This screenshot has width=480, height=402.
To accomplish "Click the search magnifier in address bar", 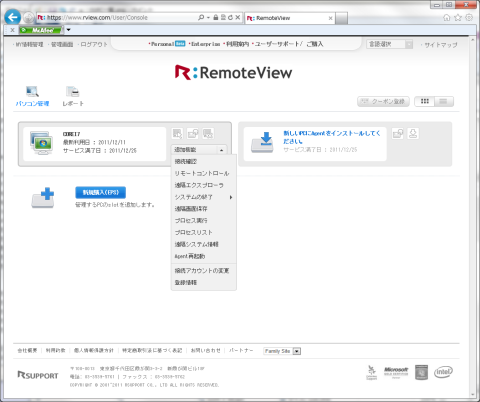I will tap(201, 17).
